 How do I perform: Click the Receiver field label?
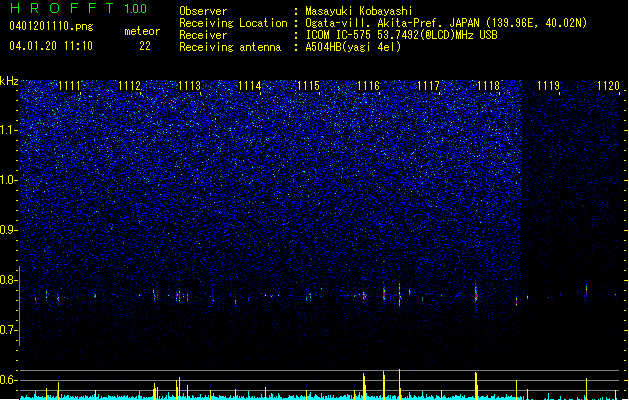pyautogui.click(x=203, y=35)
